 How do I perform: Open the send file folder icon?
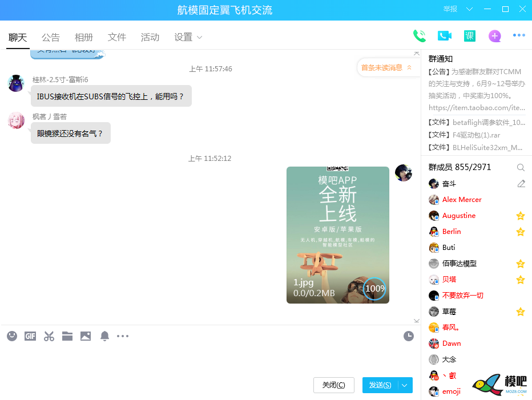tap(67, 336)
